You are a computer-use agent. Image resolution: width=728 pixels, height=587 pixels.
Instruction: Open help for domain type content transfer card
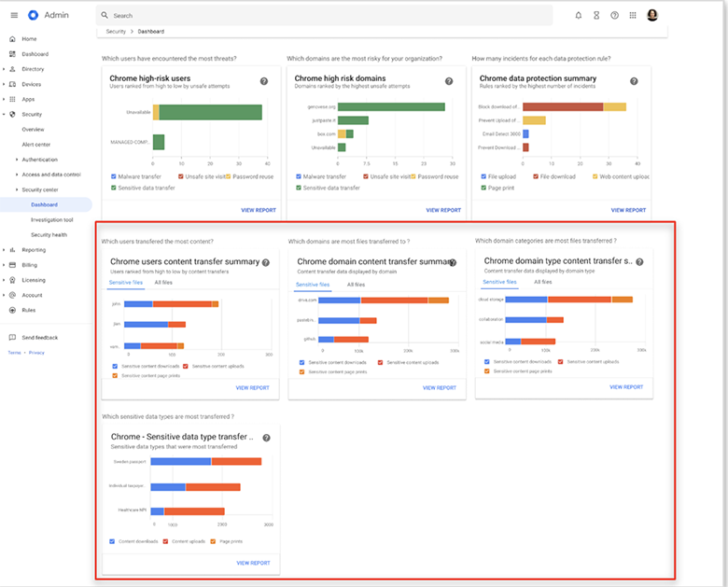[x=639, y=262]
